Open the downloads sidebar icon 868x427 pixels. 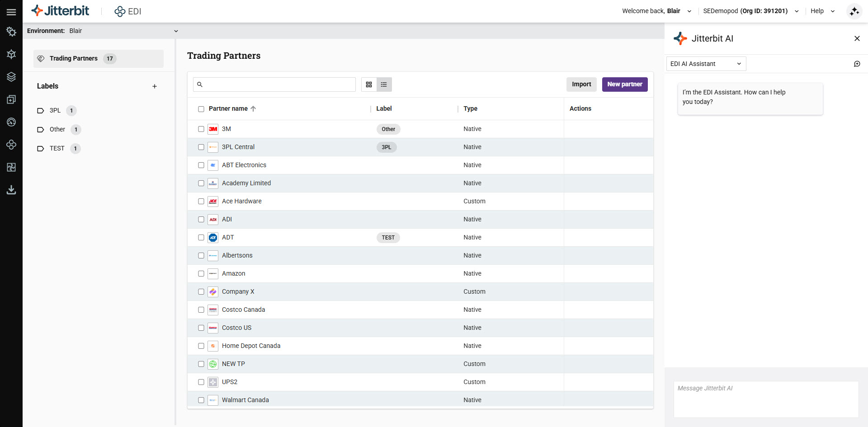(x=11, y=190)
